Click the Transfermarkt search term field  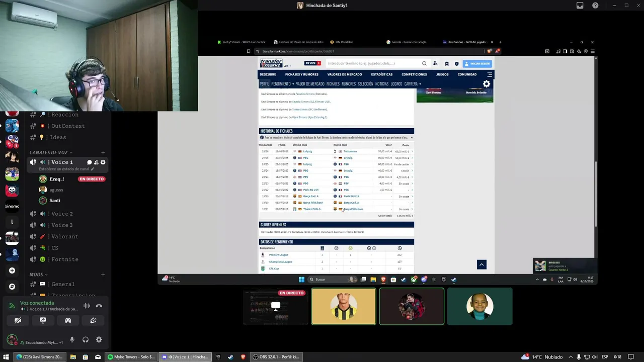(x=374, y=63)
